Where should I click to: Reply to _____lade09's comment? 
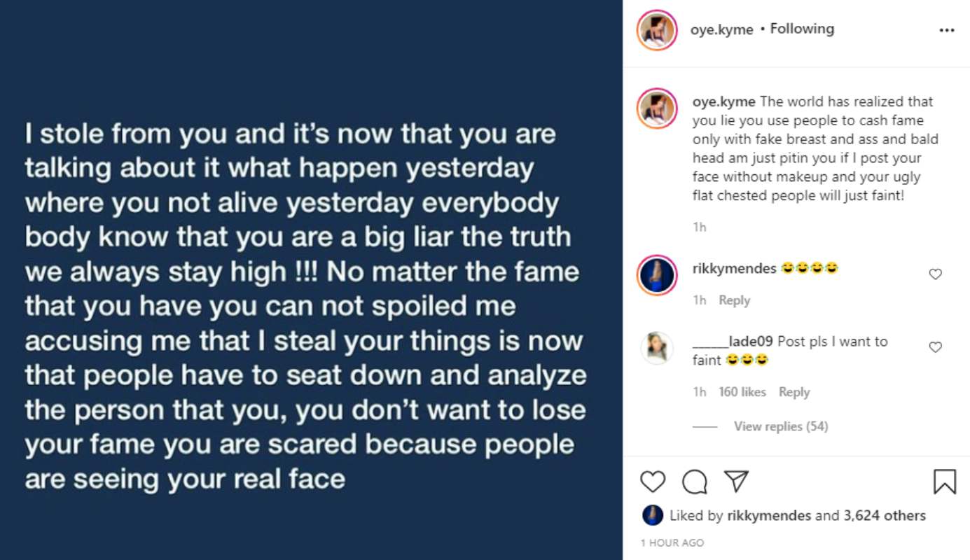click(x=794, y=392)
